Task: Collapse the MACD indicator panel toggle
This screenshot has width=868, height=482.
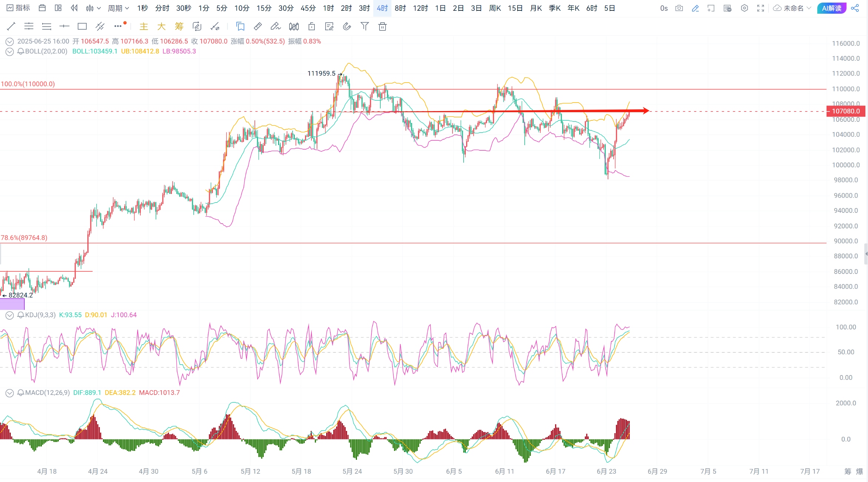Action: tap(10, 393)
